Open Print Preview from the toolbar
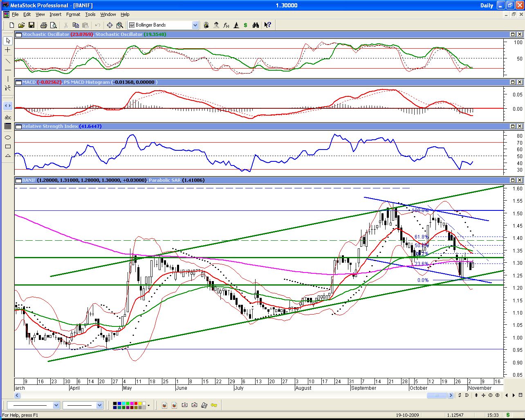 [x=54, y=25]
